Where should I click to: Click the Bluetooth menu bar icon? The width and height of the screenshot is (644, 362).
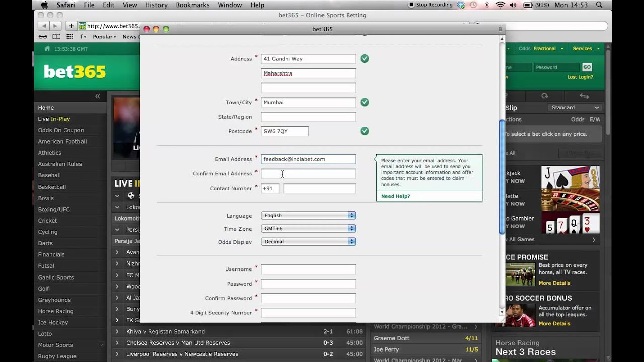click(x=486, y=5)
